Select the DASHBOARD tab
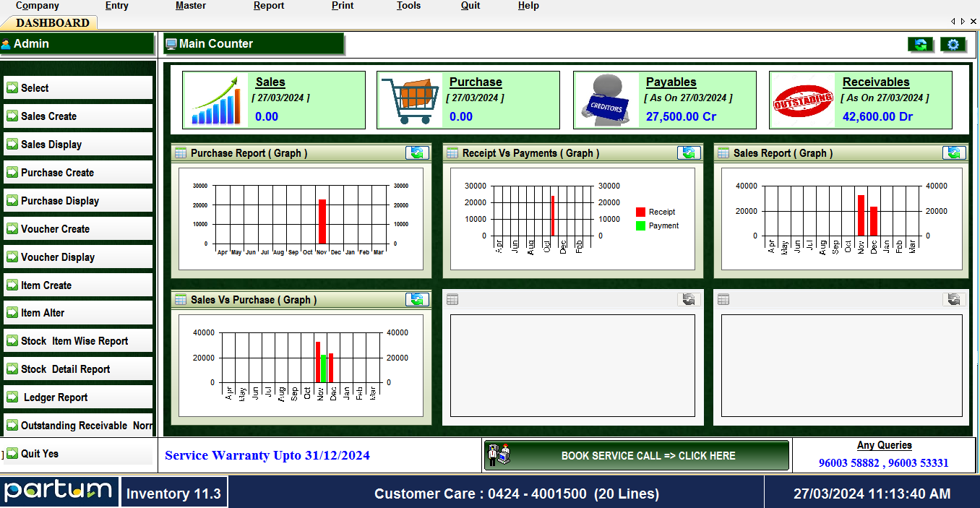The image size is (980, 508). click(x=53, y=23)
